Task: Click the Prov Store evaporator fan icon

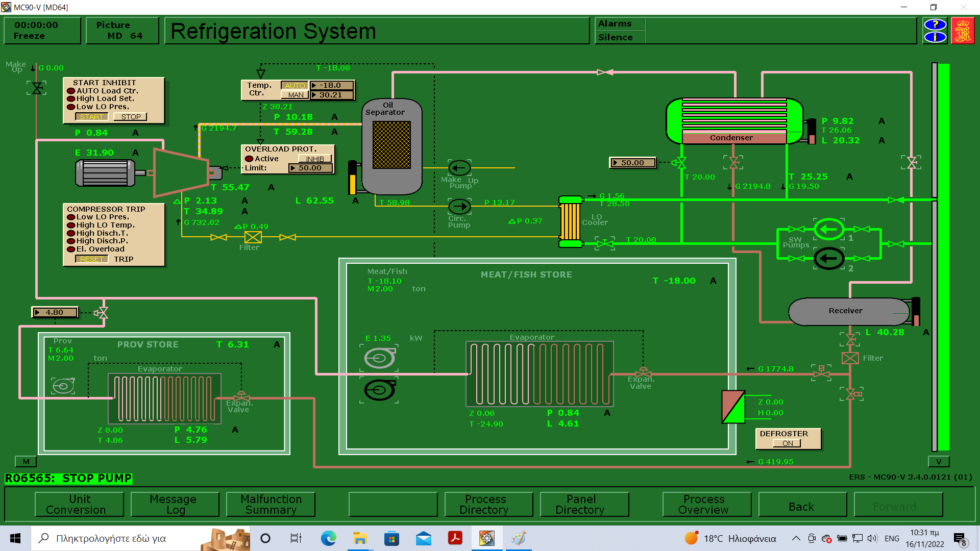Action: (x=63, y=386)
